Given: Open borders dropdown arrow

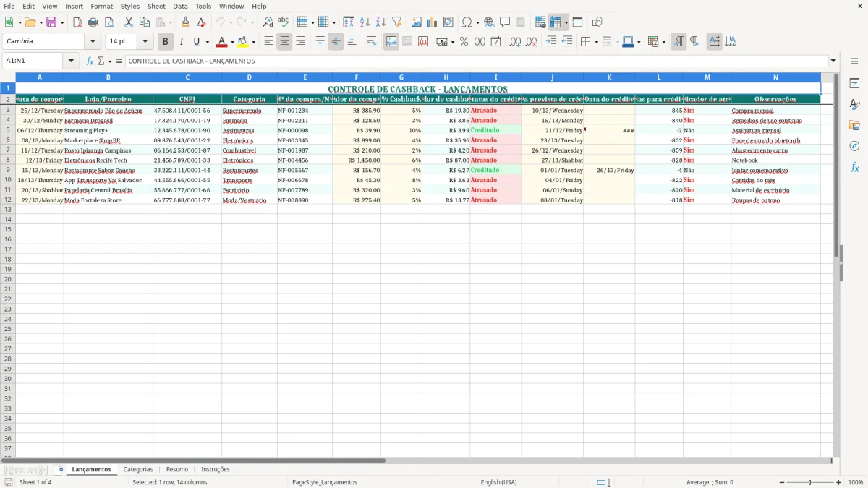Looking at the screenshot, I should point(596,42).
